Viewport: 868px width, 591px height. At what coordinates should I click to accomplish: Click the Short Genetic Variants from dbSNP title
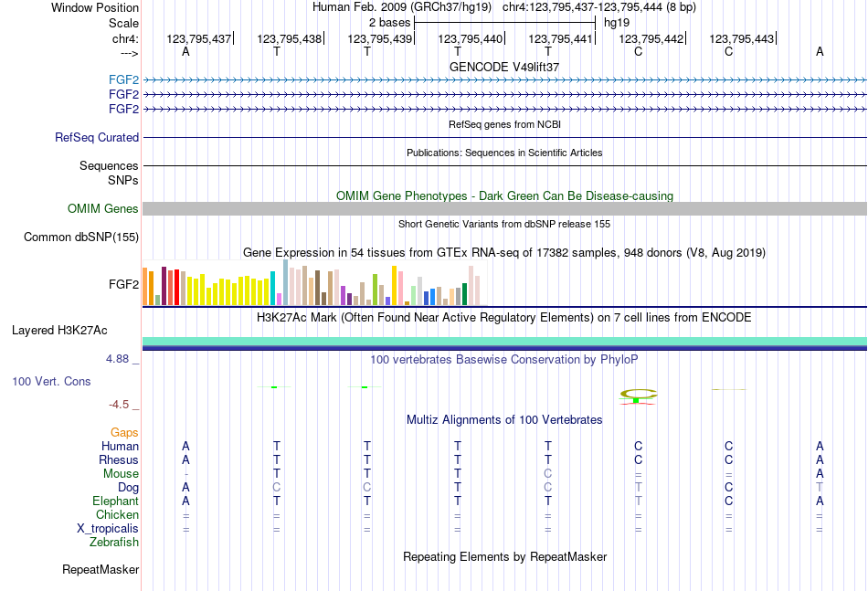pos(504,224)
